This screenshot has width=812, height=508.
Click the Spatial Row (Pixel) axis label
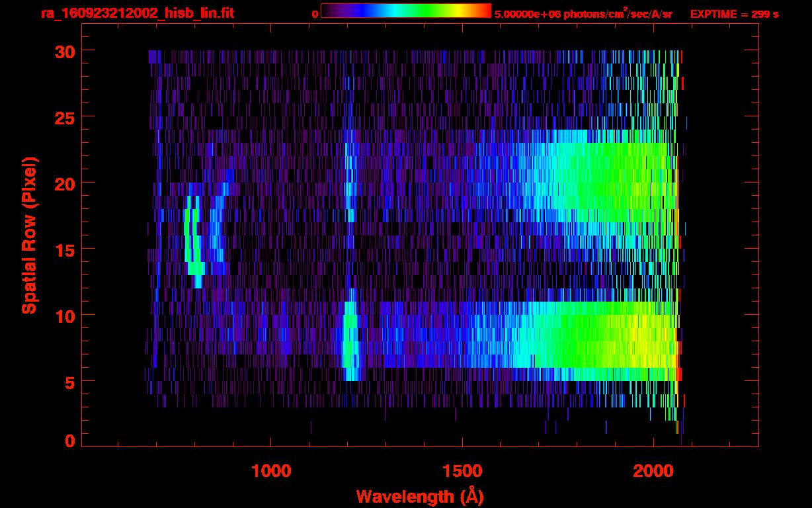(x=29, y=235)
